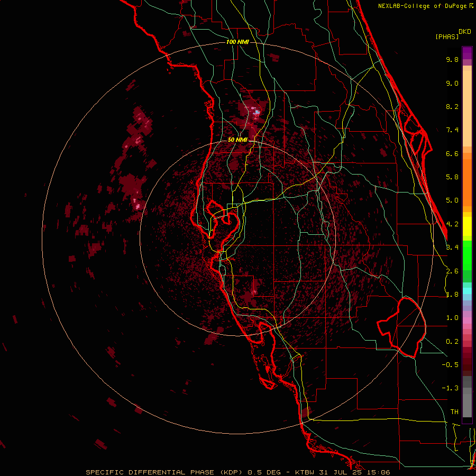Image resolution: width=476 pixels, height=476 pixels.
Task: Click the 50 NMI range ring label
Action: [x=237, y=140]
